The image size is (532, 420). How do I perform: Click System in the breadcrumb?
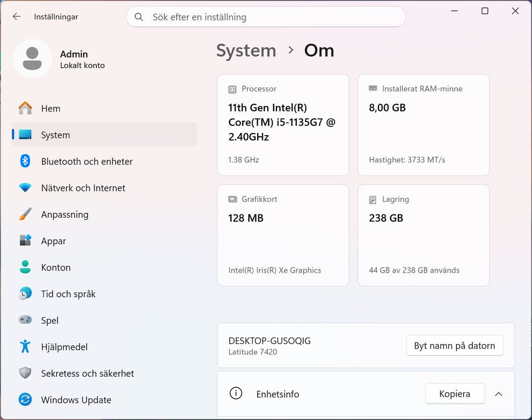coord(246,50)
